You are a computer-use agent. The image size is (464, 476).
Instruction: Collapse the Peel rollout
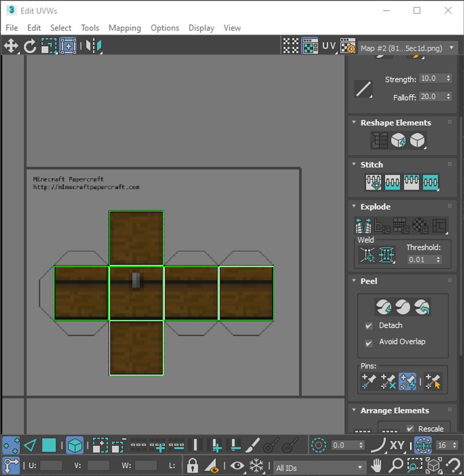354,281
